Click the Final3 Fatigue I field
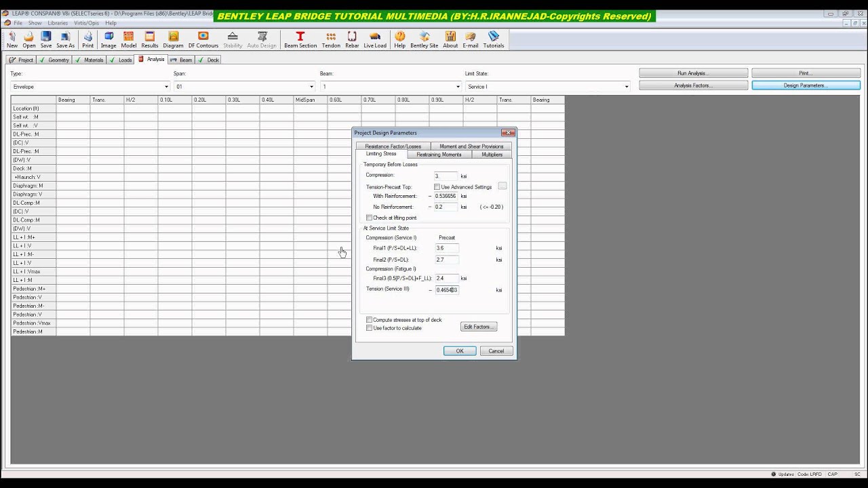 447,278
